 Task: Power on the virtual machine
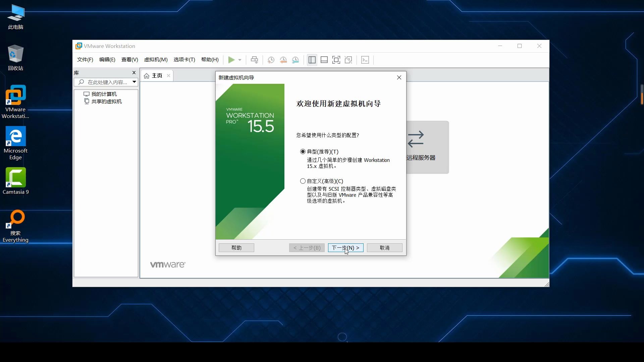(232, 60)
